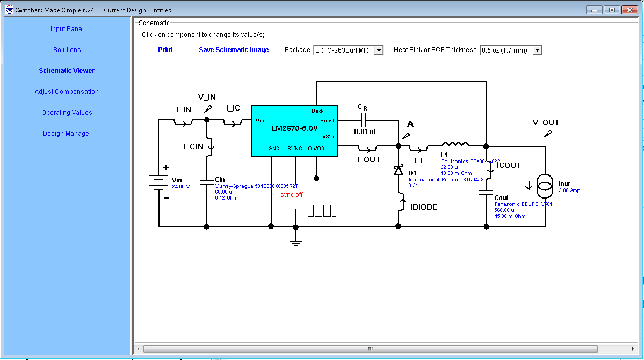Click the horizontal scrollbar left arrow
Screen dimensions: 644x360
(138, 349)
